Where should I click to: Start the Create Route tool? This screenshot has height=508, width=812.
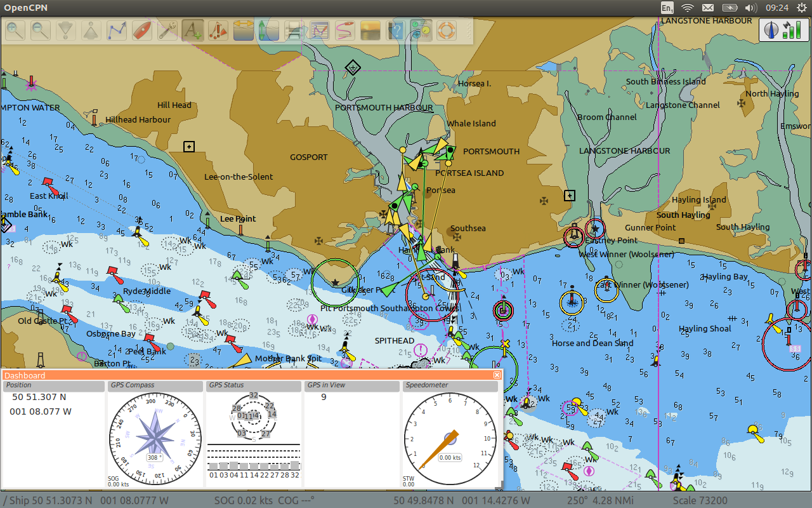(x=117, y=30)
